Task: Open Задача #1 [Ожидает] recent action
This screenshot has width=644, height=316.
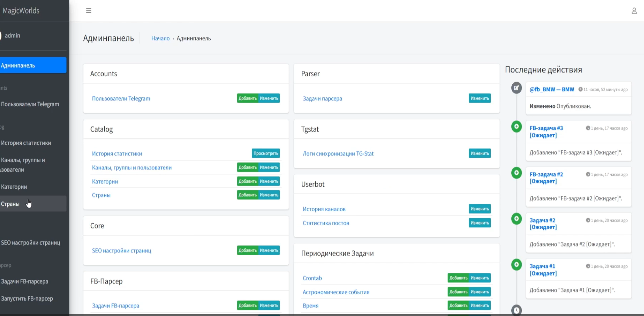Action: point(543,270)
